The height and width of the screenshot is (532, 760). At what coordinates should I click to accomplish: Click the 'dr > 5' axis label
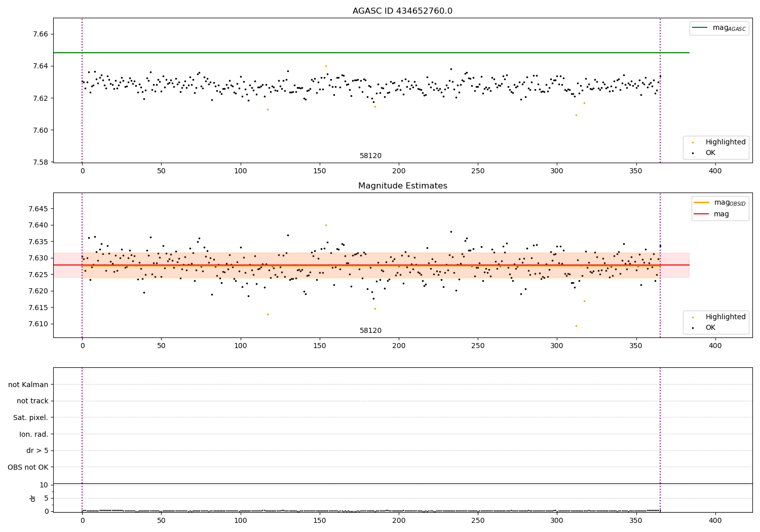[37, 451]
